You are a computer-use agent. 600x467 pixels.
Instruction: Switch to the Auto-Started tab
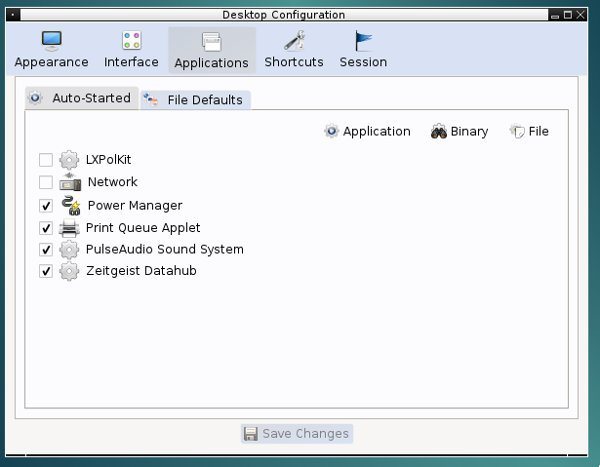pyautogui.click(x=82, y=98)
